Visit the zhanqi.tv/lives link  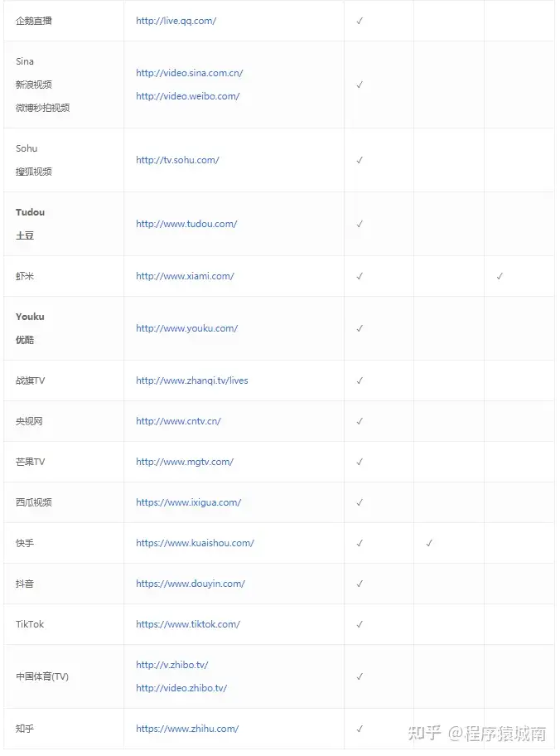point(191,380)
